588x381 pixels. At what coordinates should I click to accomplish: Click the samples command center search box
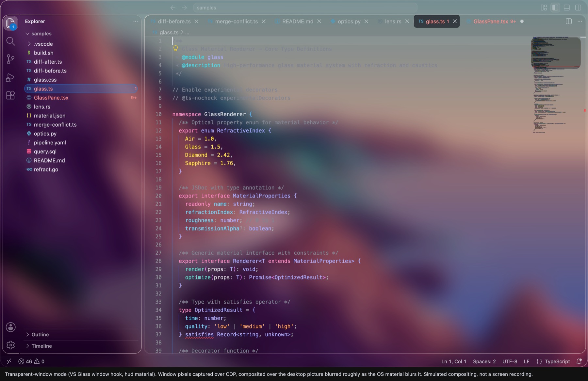(x=305, y=8)
